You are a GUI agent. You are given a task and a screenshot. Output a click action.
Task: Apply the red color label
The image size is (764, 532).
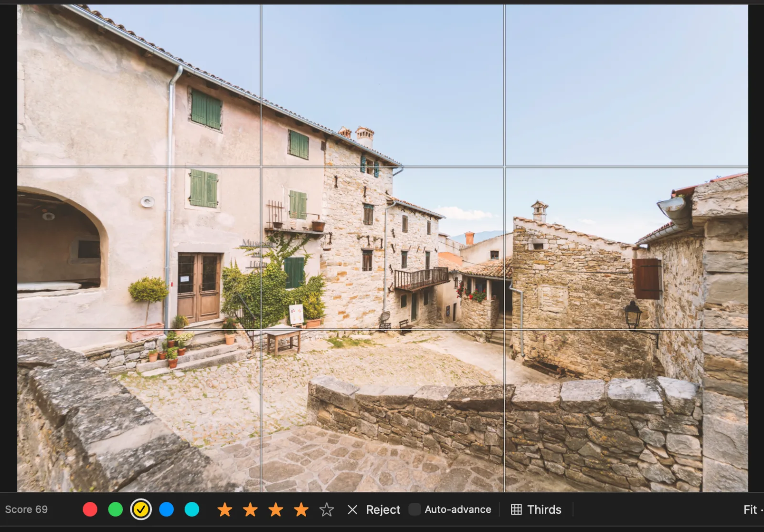click(x=90, y=509)
